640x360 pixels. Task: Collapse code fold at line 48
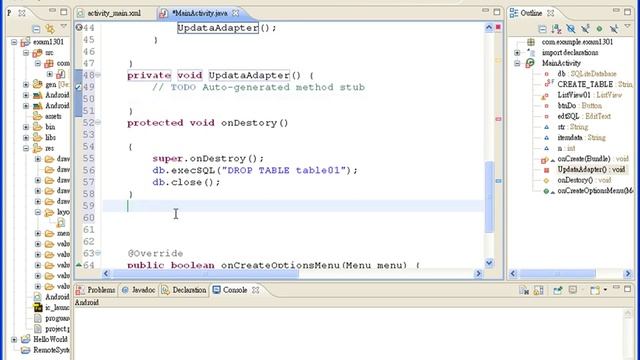click(98, 75)
